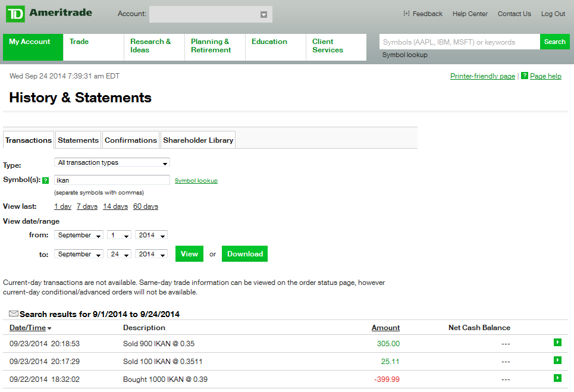Click the -399.99 amount
This screenshot has height=392, width=574.
pyautogui.click(x=387, y=380)
